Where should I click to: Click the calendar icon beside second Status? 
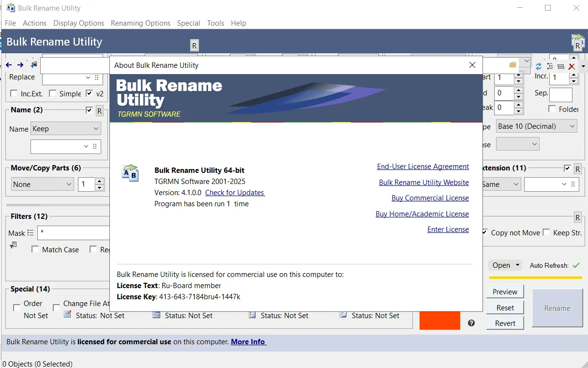point(156,315)
